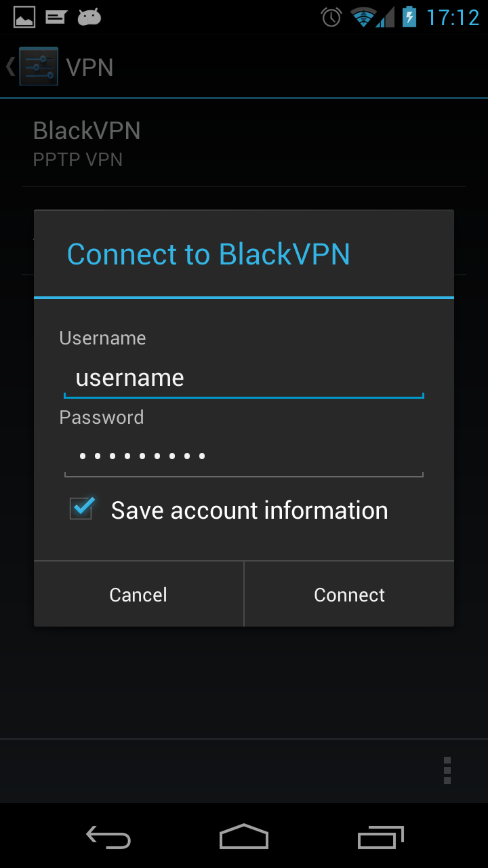Tap the VPN header title
Screen dimensions: 488x868
[x=89, y=67]
